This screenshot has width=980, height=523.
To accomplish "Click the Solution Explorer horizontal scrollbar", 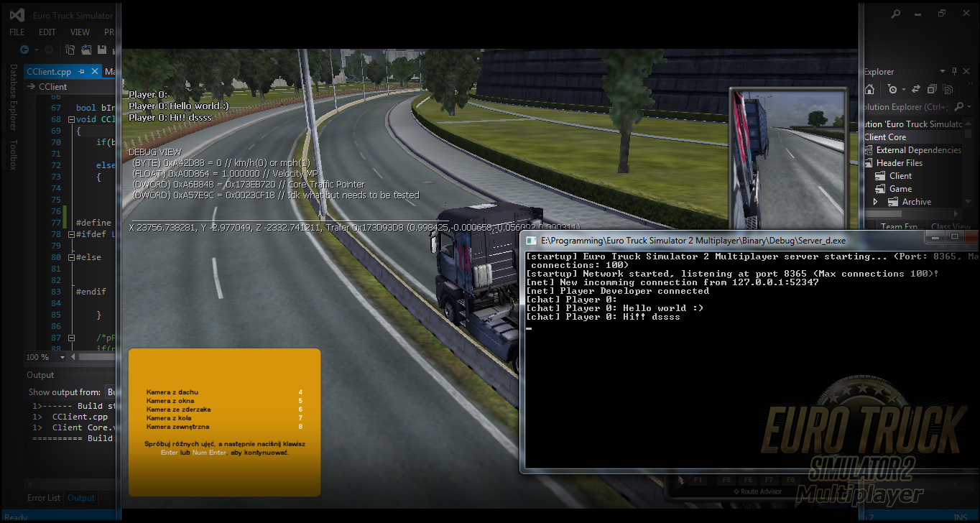I will [x=912, y=214].
